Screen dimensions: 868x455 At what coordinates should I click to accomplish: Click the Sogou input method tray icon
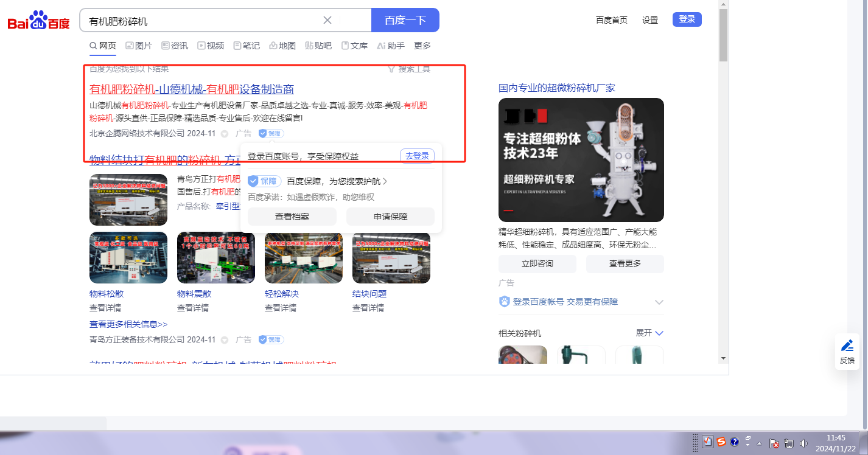pos(721,442)
